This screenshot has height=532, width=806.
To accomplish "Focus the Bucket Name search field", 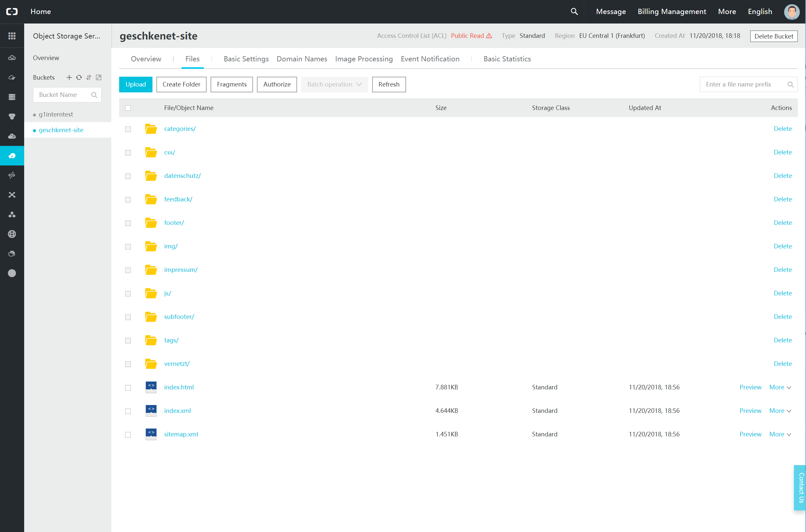I will [67, 95].
